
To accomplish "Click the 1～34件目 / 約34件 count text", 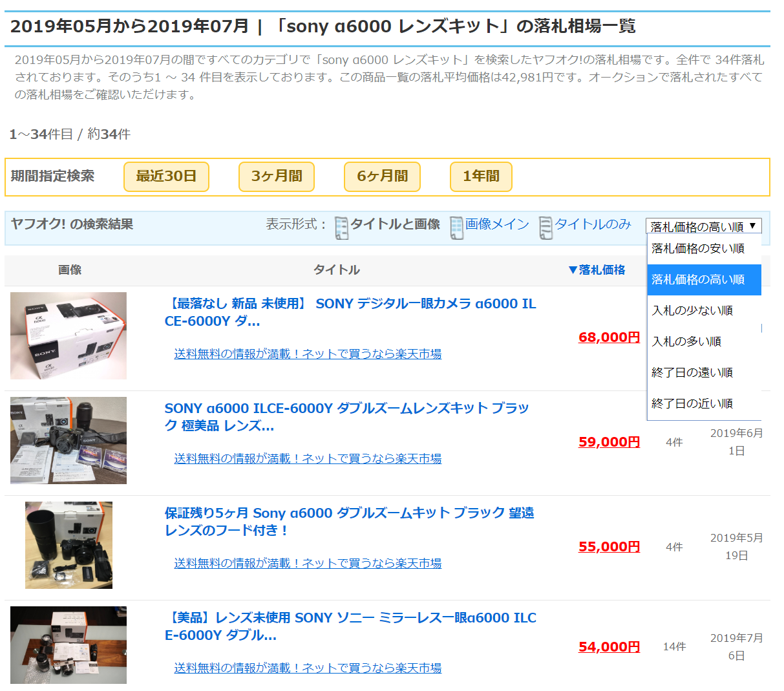I will click(x=70, y=134).
